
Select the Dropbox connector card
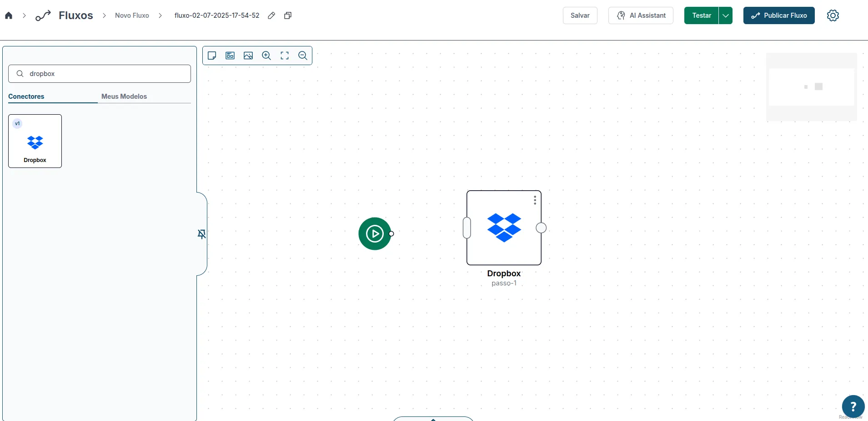point(35,141)
